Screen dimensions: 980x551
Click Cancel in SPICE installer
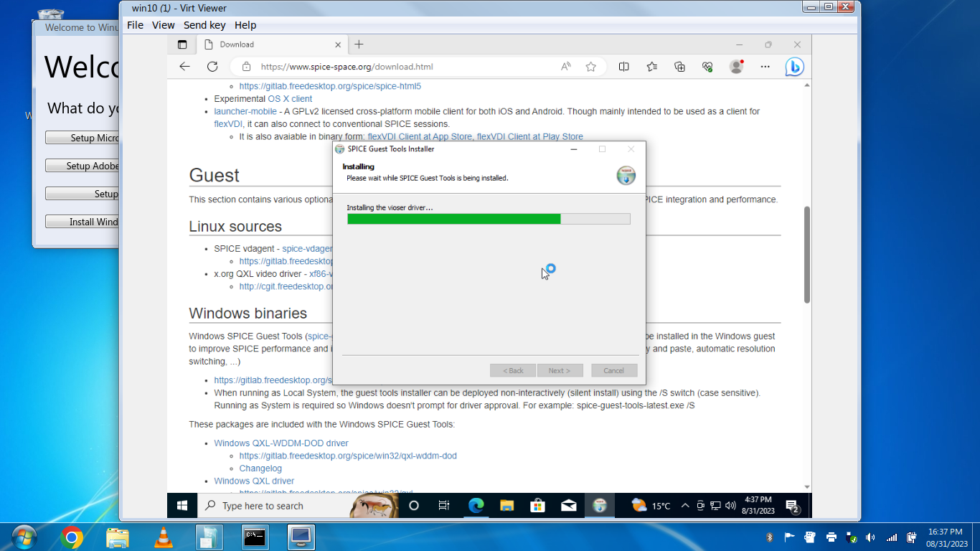[x=614, y=370]
